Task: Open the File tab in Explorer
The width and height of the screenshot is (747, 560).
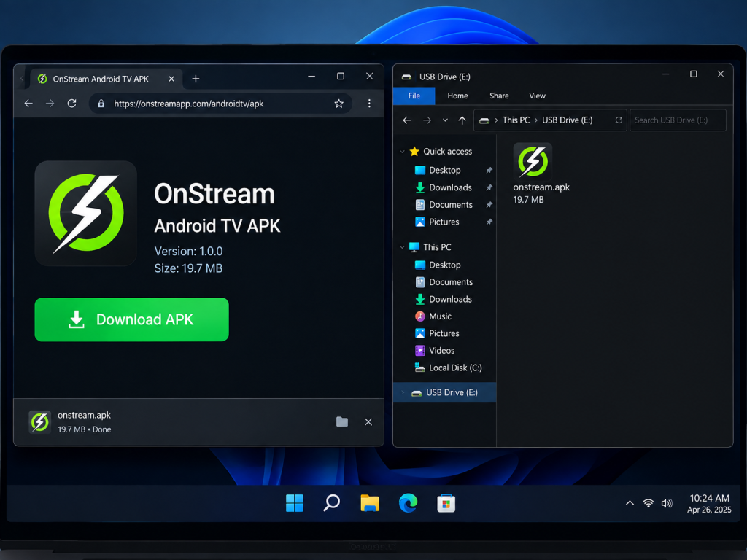Action: coord(414,96)
